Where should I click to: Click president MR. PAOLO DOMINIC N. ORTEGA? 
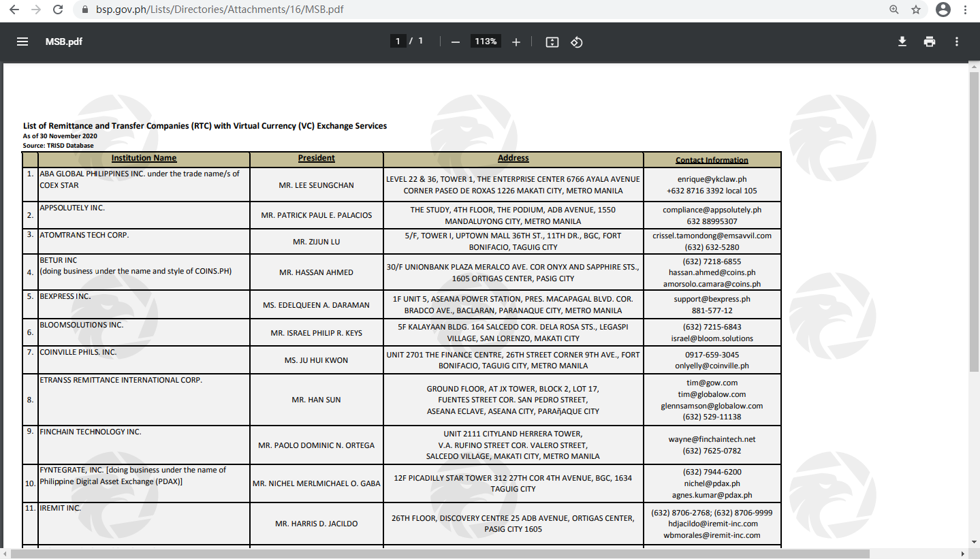coord(317,445)
